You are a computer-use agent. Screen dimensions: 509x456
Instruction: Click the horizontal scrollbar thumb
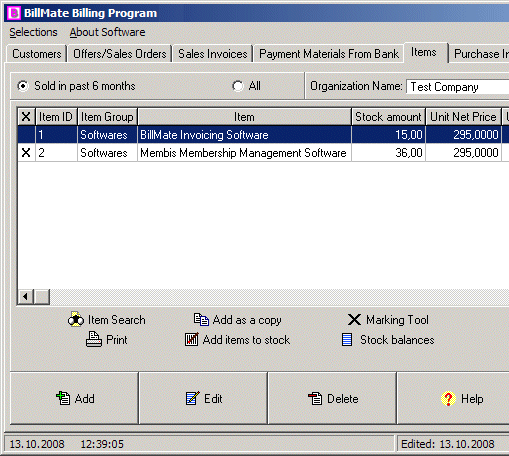point(42,296)
